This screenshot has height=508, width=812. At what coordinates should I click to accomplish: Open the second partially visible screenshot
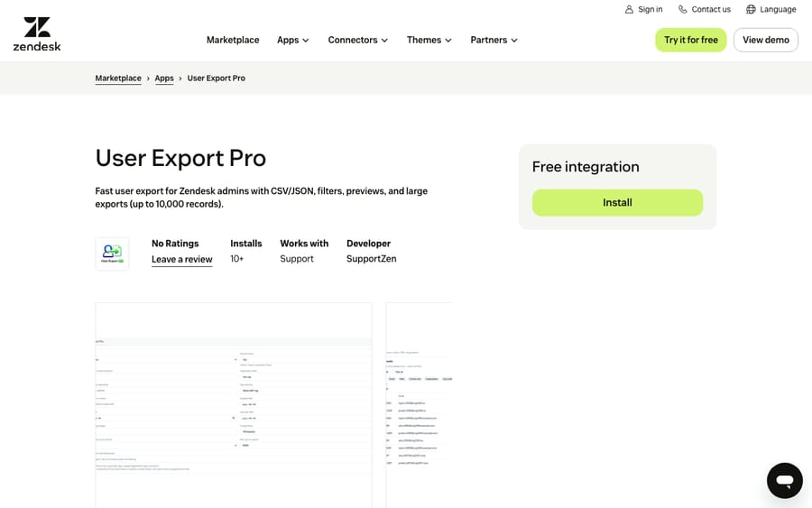[419, 405]
